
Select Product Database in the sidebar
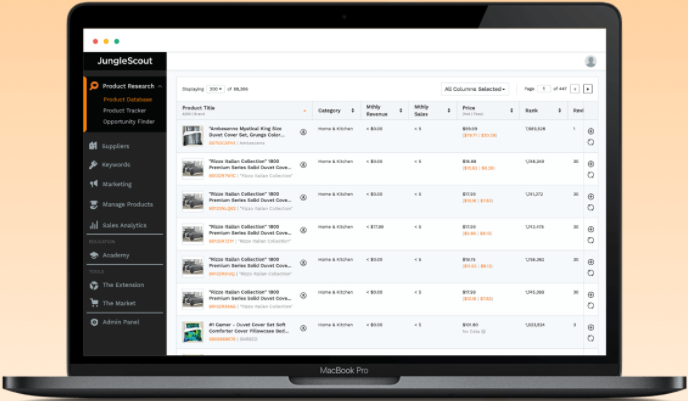pos(128,100)
